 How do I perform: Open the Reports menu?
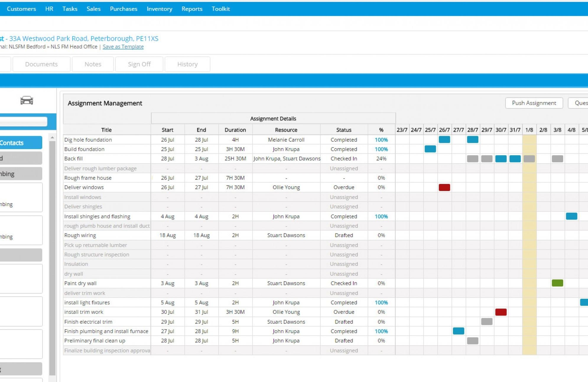click(x=192, y=9)
